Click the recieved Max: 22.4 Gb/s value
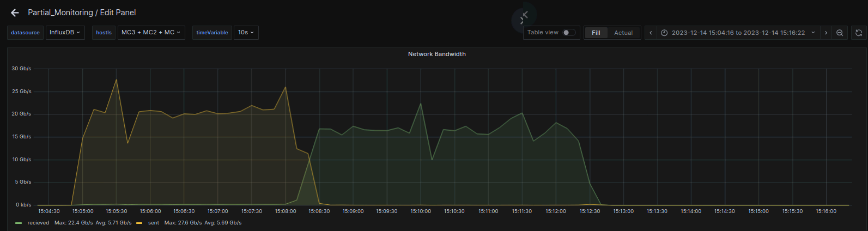The image size is (868, 231). click(x=74, y=223)
